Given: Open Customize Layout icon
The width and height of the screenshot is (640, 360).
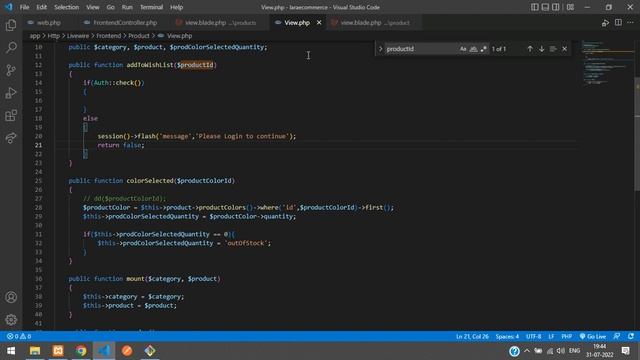Looking at the screenshot, I should coord(571,7).
